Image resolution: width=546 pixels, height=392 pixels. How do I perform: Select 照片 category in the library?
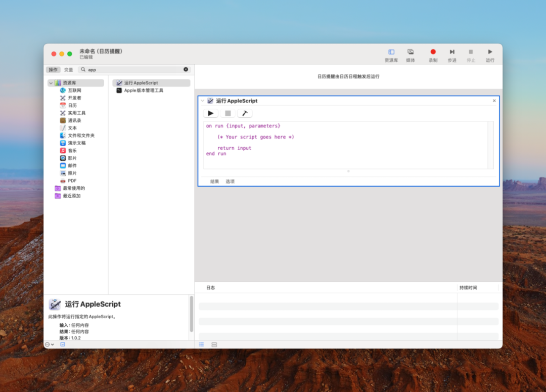[x=68, y=173]
